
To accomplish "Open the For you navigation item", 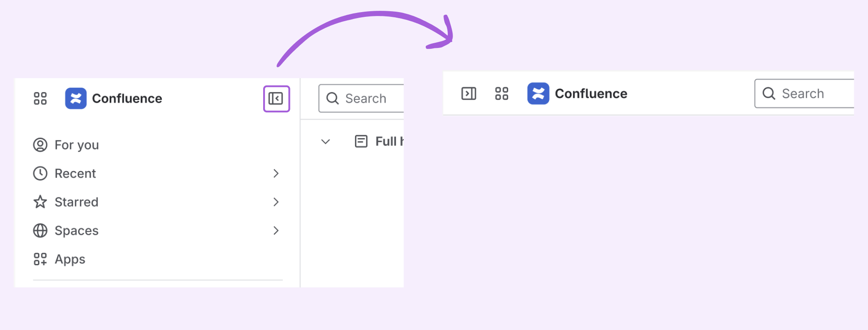I will click(x=76, y=145).
